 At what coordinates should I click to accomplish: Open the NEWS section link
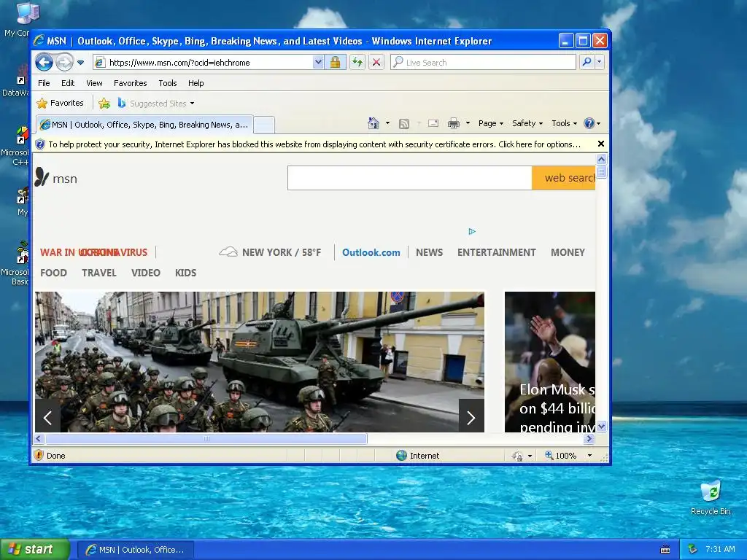[x=429, y=252]
